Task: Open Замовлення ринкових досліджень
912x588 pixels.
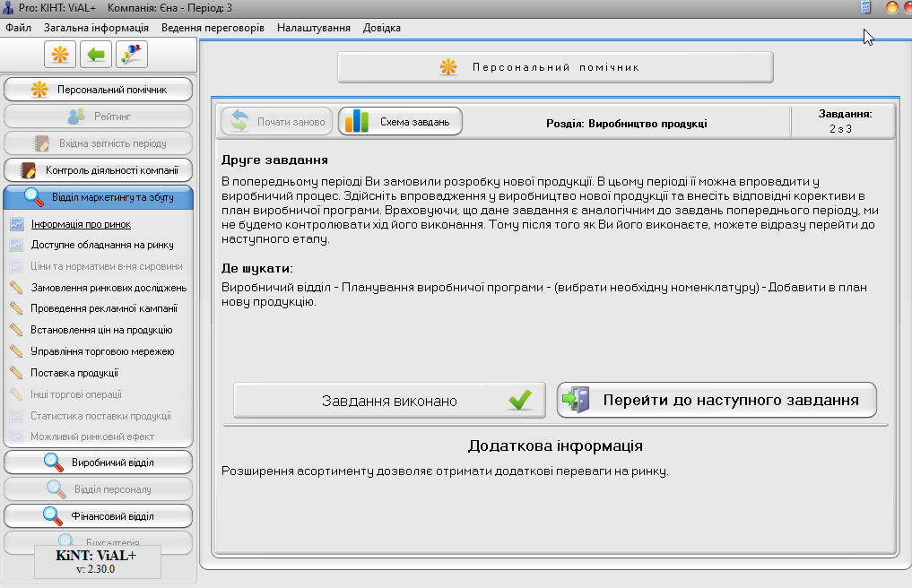Action: [x=109, y=288]
